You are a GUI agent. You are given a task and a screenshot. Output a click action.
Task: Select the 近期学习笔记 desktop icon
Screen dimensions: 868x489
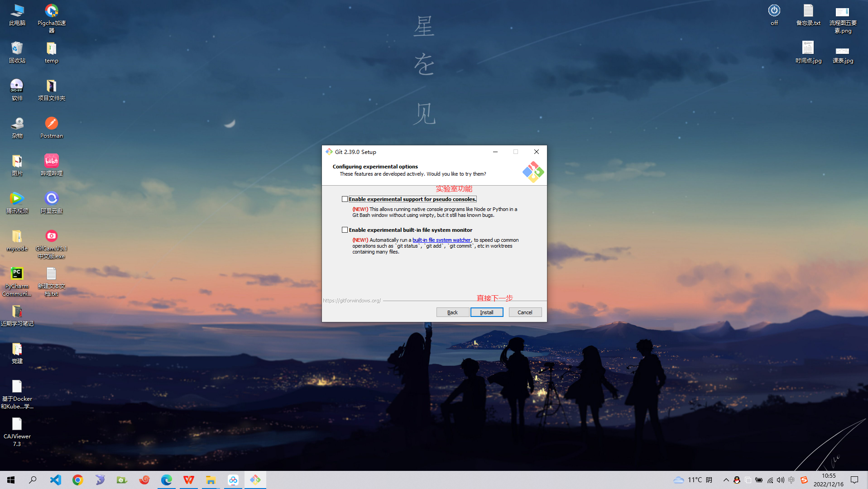pyautogui.click(x=17, y=316)
